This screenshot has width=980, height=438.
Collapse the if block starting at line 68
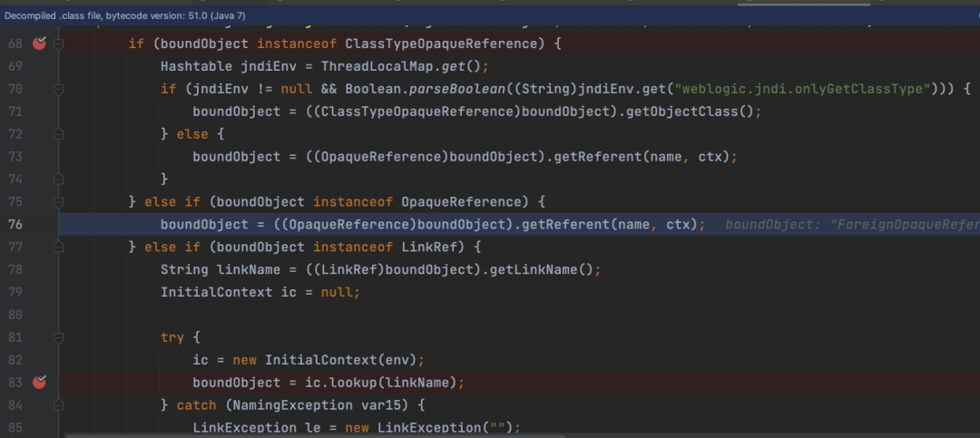click(59, 44)
